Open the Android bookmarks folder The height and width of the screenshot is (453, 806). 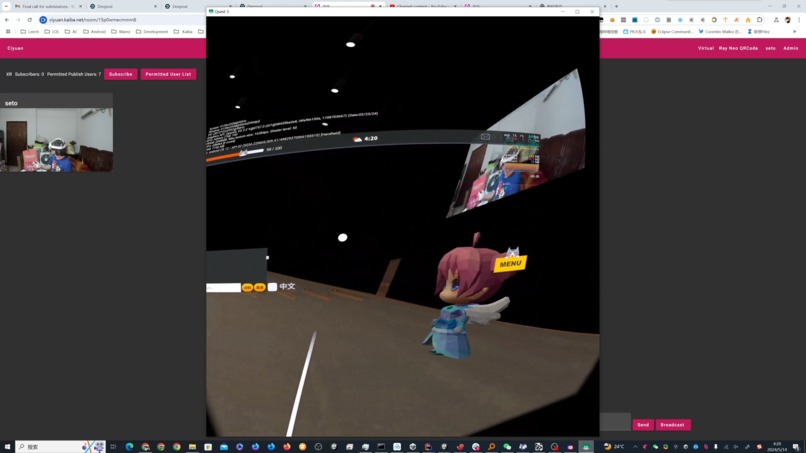(x=94, y=31)
